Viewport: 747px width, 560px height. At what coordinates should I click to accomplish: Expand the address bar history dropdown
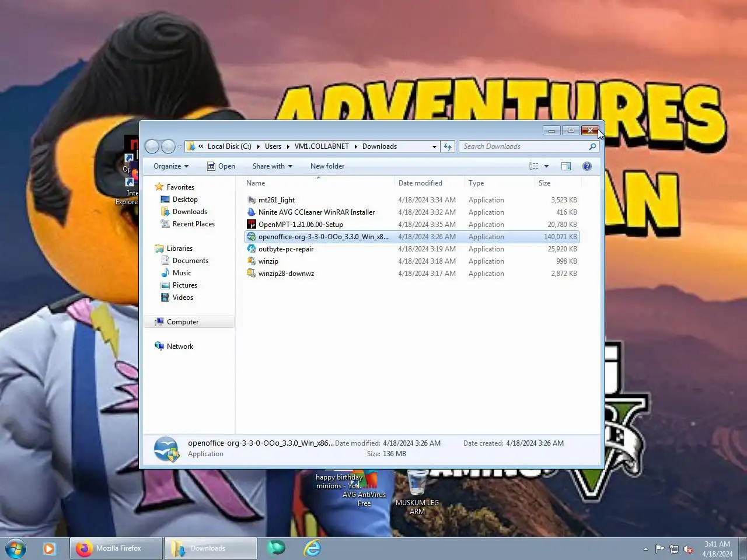pos(434,147)
